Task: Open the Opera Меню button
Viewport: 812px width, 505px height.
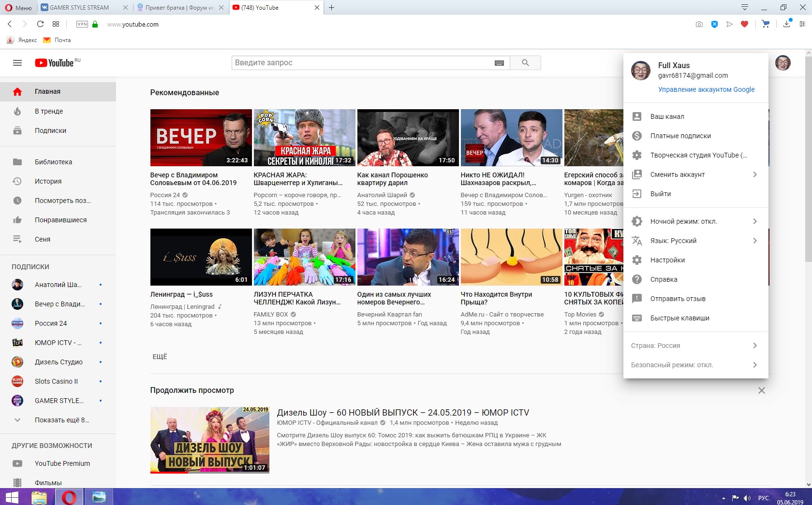Action: click(18, 8)
